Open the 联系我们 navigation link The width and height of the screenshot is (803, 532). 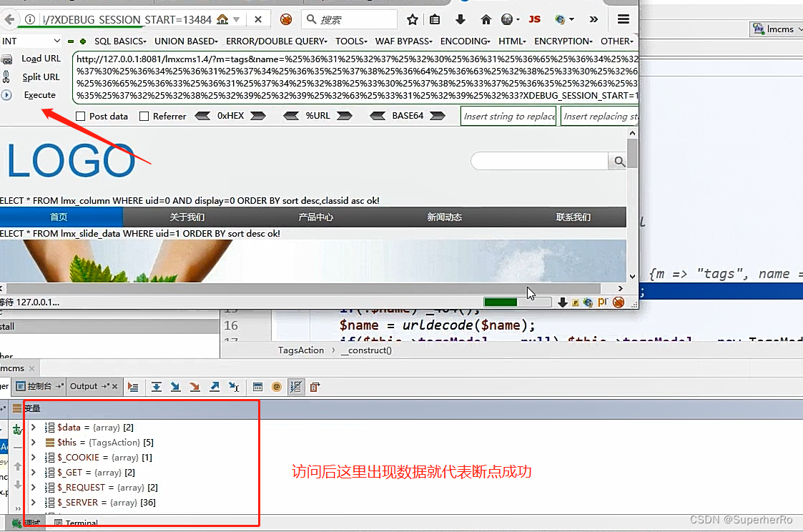pos(573,217)
